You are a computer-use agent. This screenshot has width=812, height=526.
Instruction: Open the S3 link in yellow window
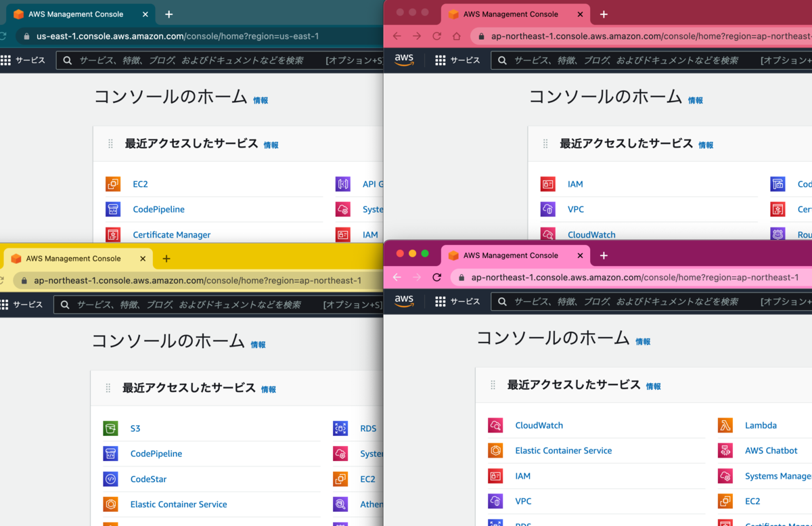click(135, 429)
